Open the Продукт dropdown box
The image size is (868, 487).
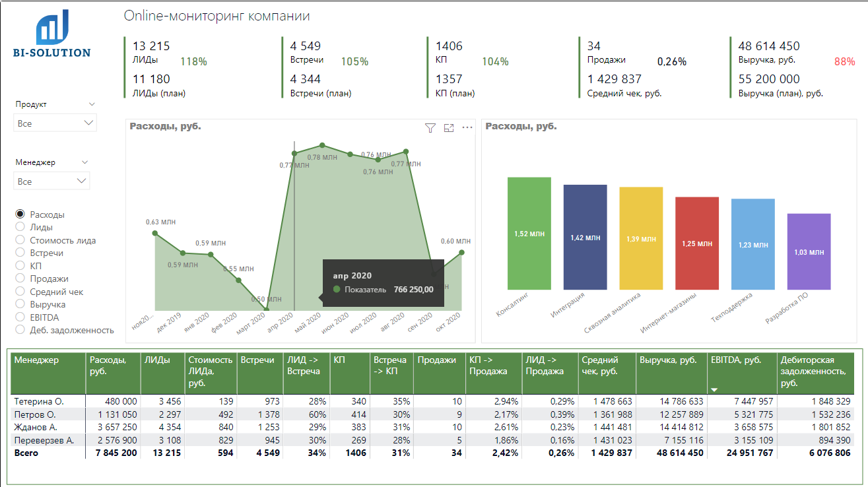point(55,123)
